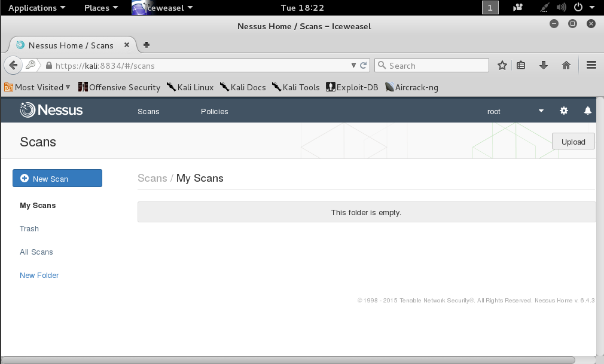Click Scans breadcrumb link
This screenshot has width=604, height=364.
152,178
